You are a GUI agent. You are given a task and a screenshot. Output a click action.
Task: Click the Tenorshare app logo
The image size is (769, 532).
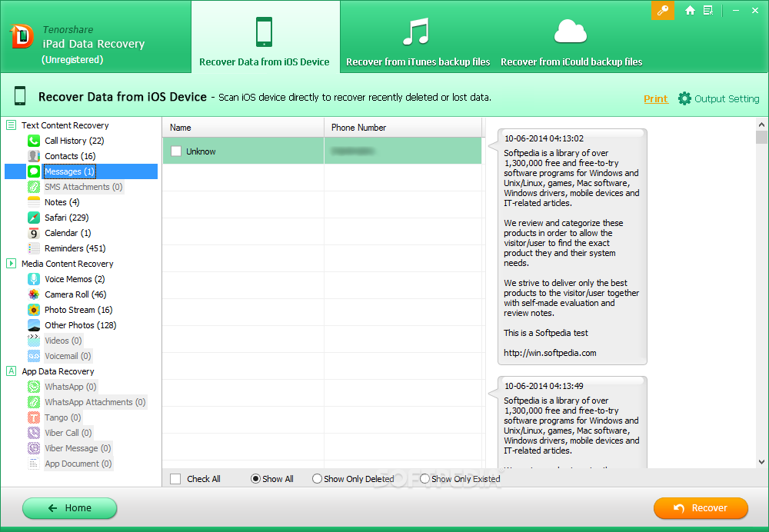pos(22,37)
